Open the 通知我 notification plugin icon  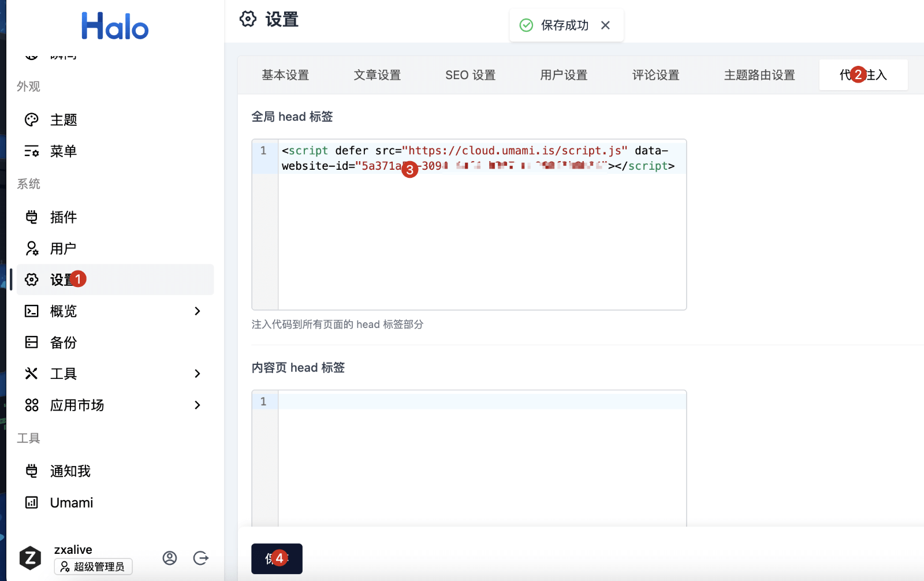(x=32, y=471)
